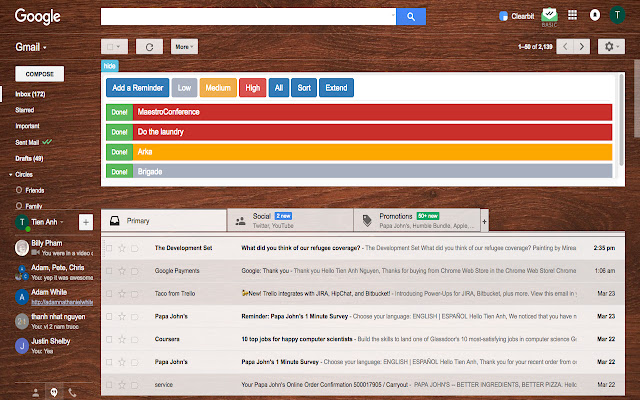
Task: Add a new inbox tab plus
Action: [484, 222]
